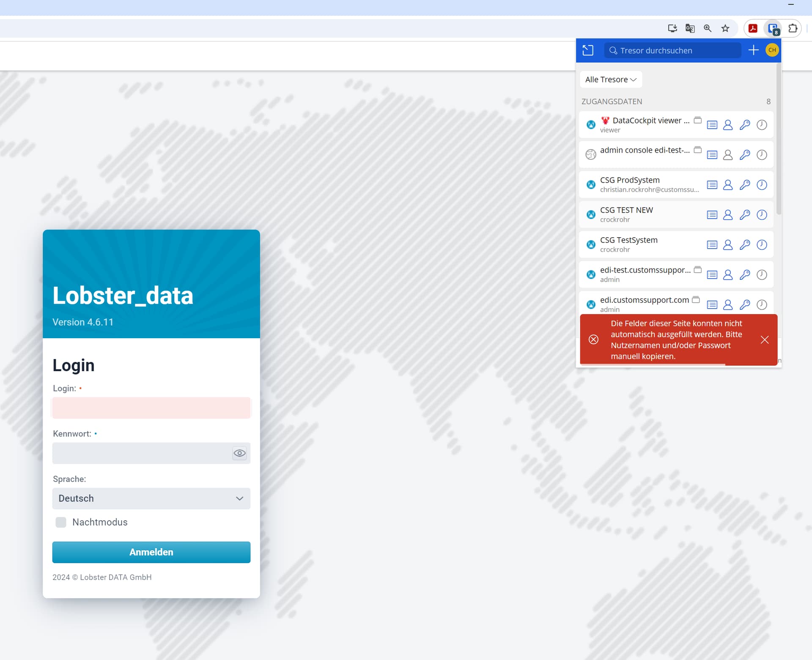This screenshot has height=660, width=812.
Task: Copy edi-test.customssupport password
Action: tap(745, 275)
